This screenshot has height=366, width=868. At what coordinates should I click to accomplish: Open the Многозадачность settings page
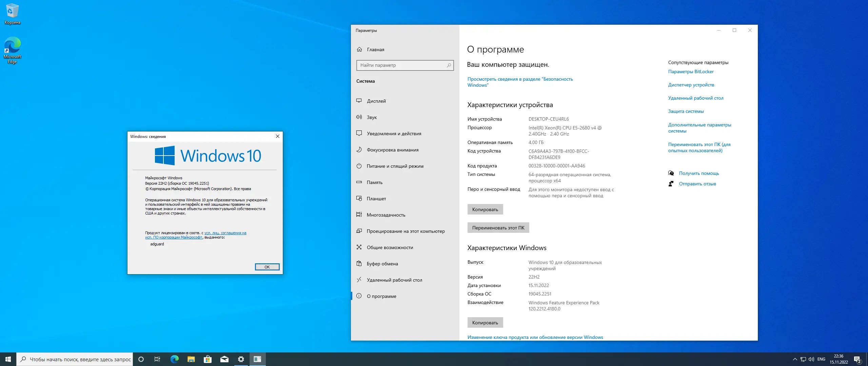[386, 215]
